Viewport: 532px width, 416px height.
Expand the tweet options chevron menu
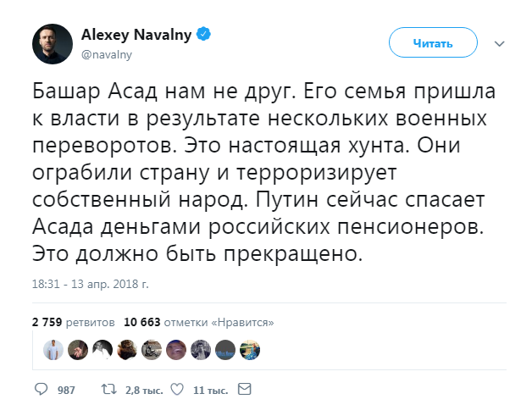tap(499, 43)
